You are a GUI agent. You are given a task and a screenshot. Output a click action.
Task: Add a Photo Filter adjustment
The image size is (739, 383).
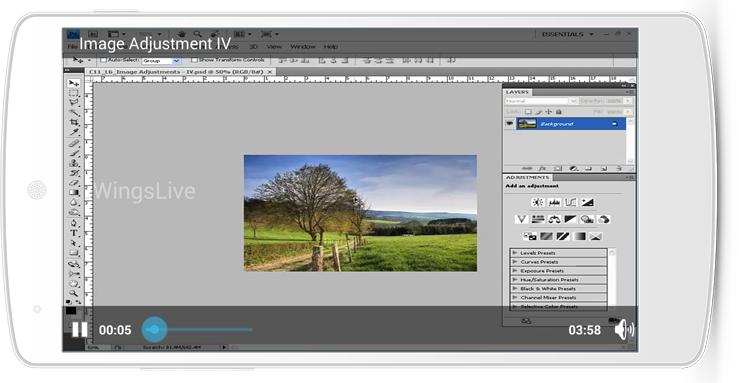[587, 220]
